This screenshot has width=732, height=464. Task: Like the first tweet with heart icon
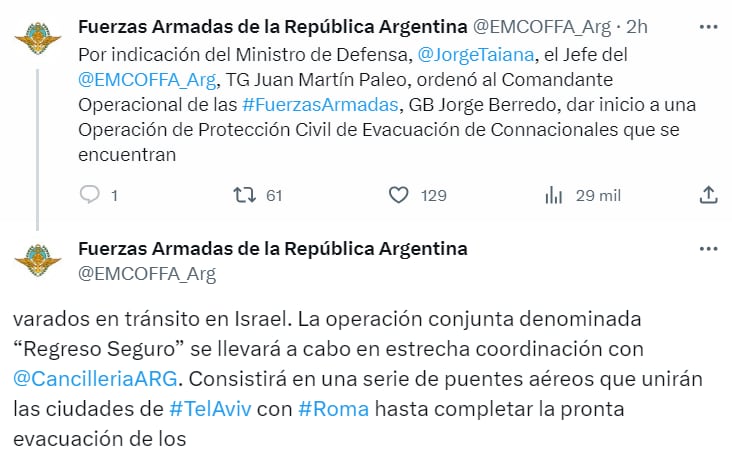[399, 195]
